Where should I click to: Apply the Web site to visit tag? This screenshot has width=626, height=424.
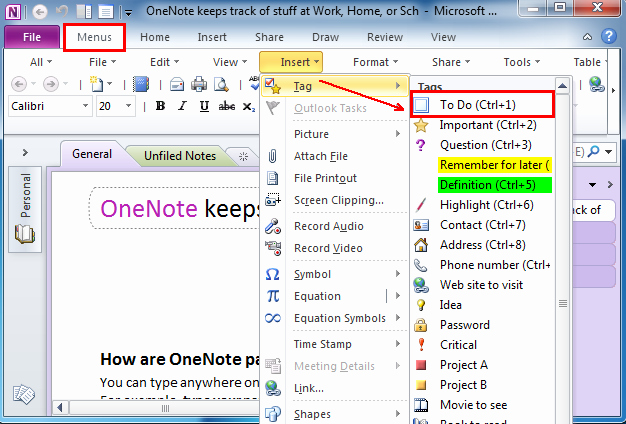pyautogui.click(x=482, y=285)
